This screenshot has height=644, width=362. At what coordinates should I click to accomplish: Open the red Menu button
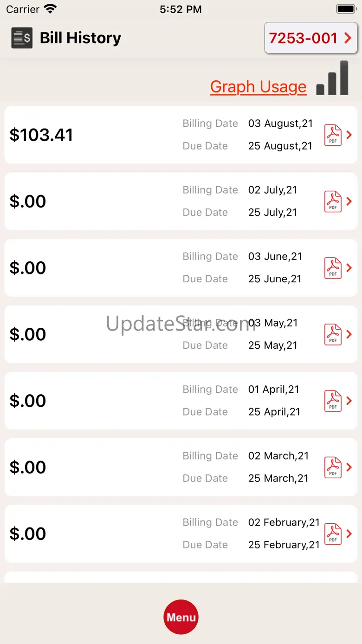[x=181, y=617]
